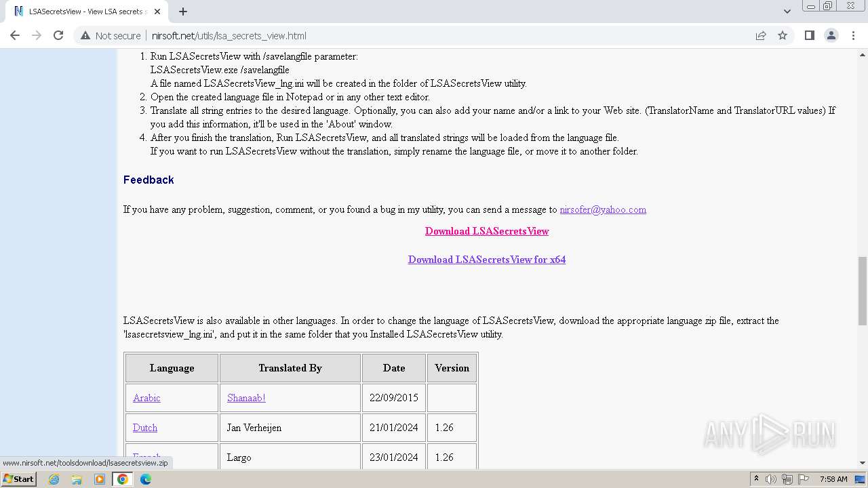Click the Show desktop button

point(861,479)
